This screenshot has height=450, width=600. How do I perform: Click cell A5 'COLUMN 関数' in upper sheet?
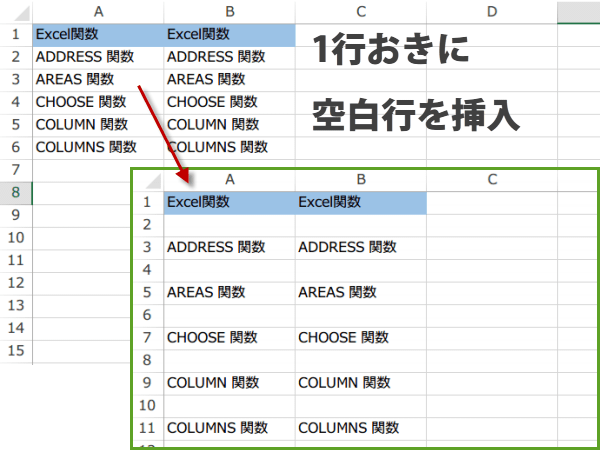(x=98, y=126)
